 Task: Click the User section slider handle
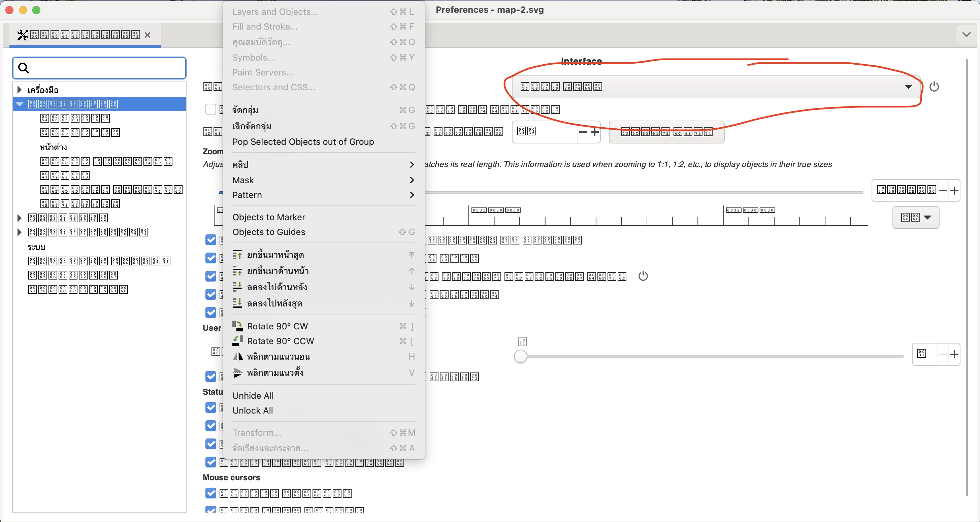pyautogui.click(x=520, y=356)
